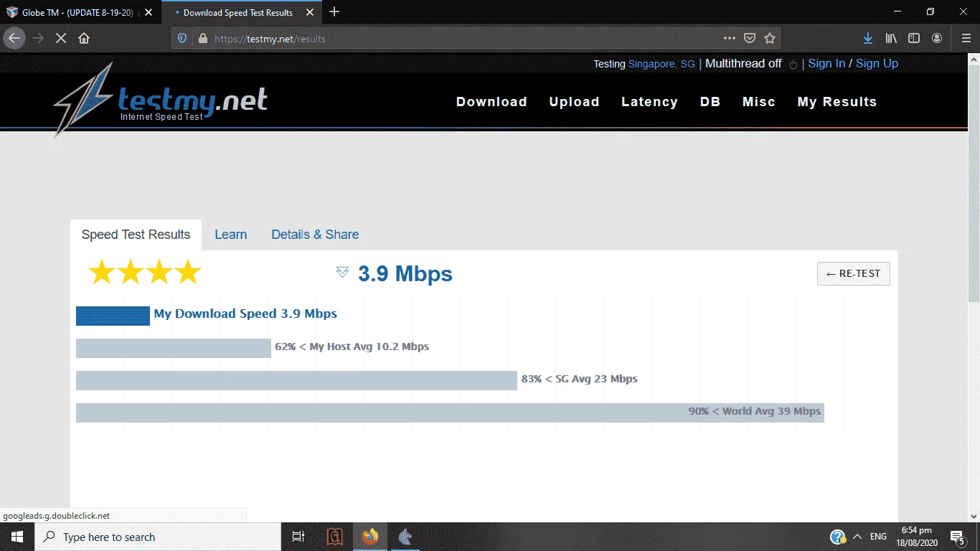Select the Speed Test Results tab
This screenshot has width=980, height=551.
point(136,235)
